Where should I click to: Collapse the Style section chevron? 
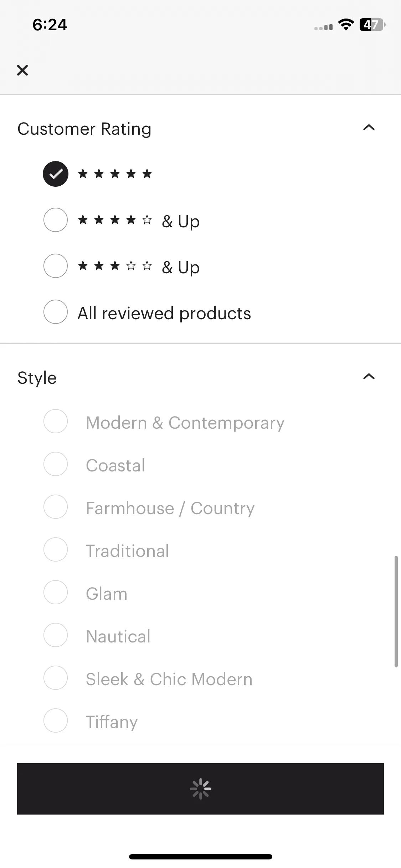pos(369,377)
